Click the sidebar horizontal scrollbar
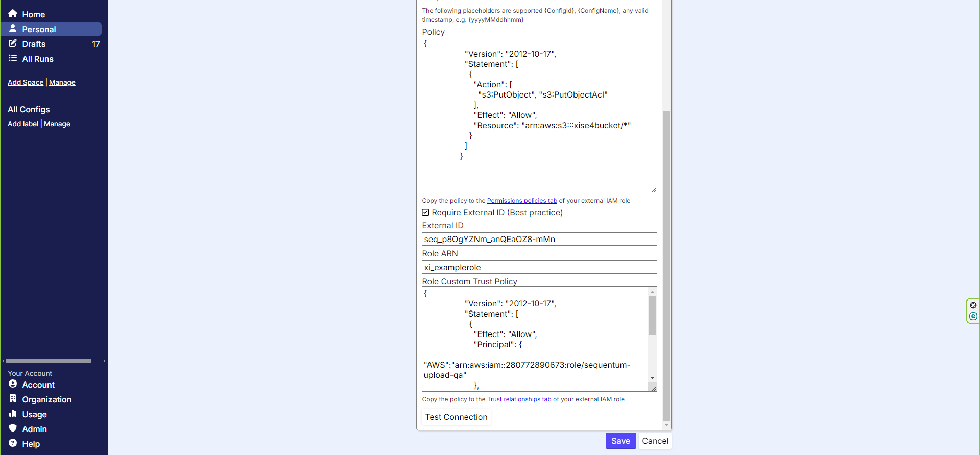The height and width of the screenshot is (455, 980). (49, 361)
